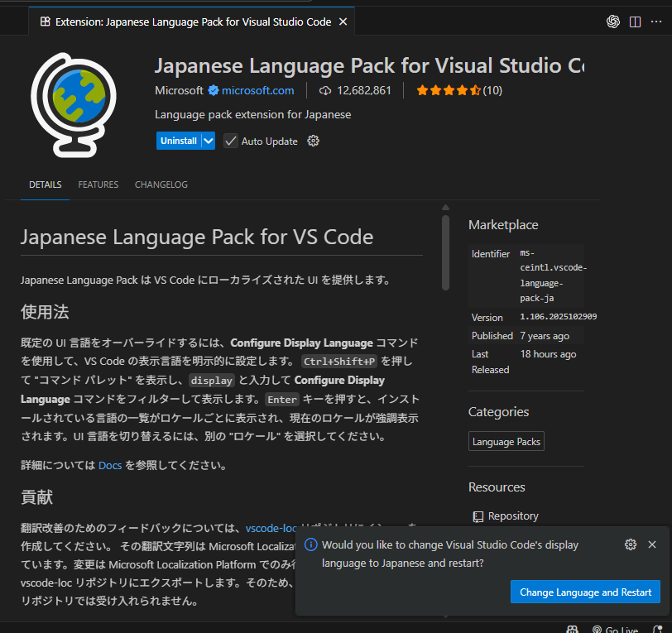Click the README vertical scrollbar thumb

point(445,252)
